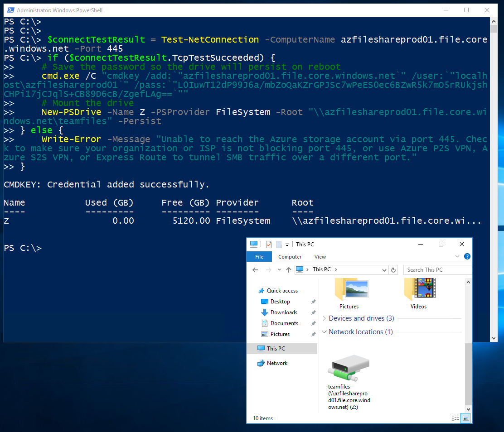Collapse the Network locations group

click(x=325, y=332)
